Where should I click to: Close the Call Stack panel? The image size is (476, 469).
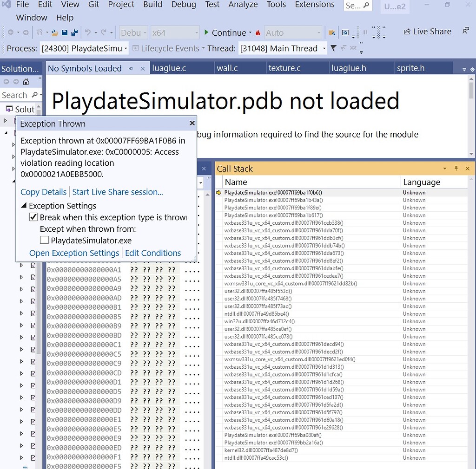pyautogui.click(x=468, y=168)
